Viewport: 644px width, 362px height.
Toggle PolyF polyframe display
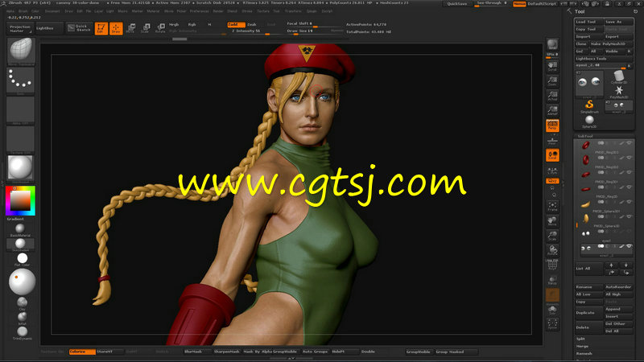click(552, 265)
